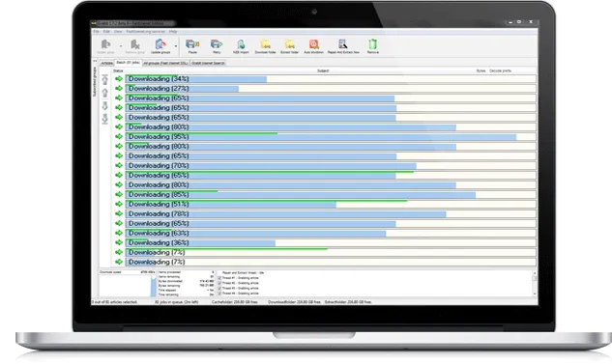This screenshot has width=612, height=364.
Task: Toggle the Thread #4 checkbox
Action: point(219,294)
